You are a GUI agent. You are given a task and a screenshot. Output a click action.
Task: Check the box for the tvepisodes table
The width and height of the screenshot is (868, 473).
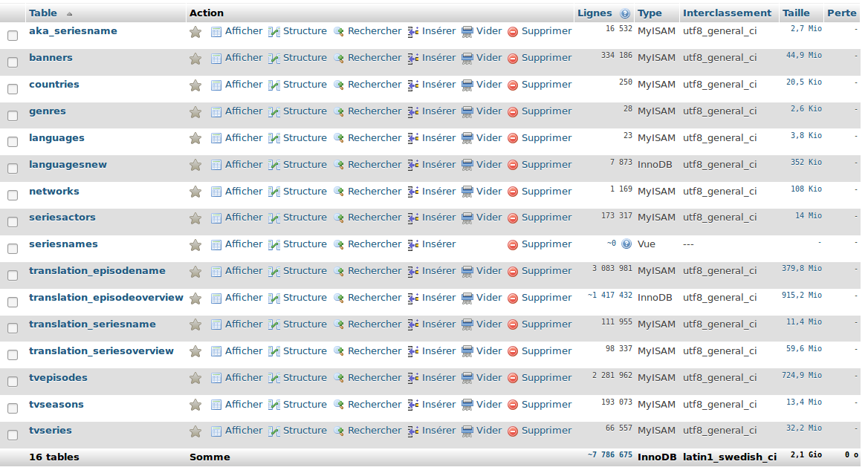[x=13, y=382]
